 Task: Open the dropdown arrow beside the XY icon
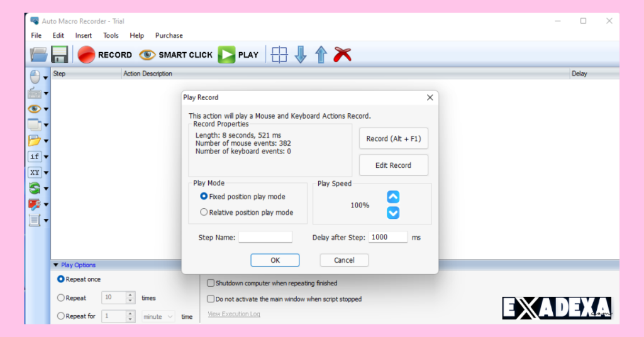(x=46, y=173)
